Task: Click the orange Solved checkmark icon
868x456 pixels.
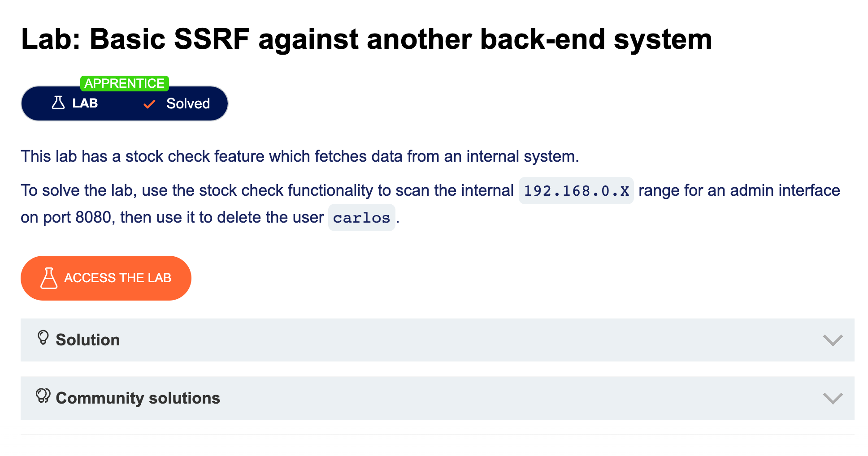Action: point(149,104)
